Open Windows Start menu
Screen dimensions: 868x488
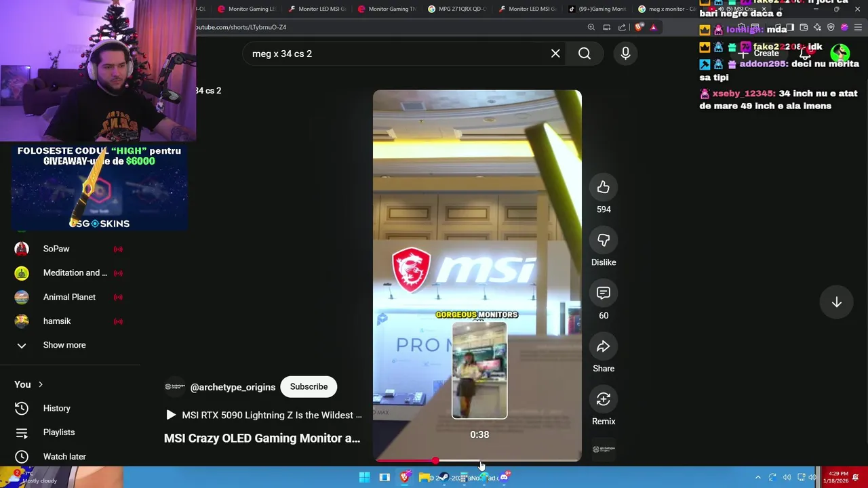tap(364, 477)
